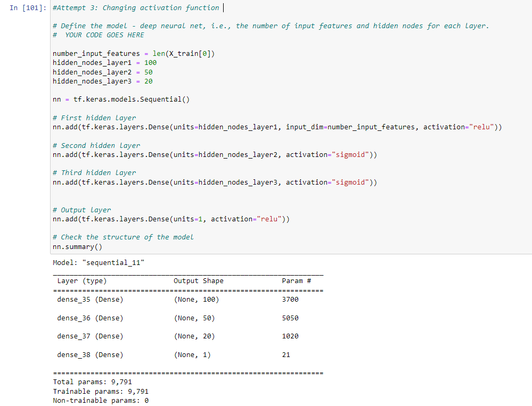Click the tf.keras.models.Sequential() line
Viewport: 532px width, 406px height.
121,100
